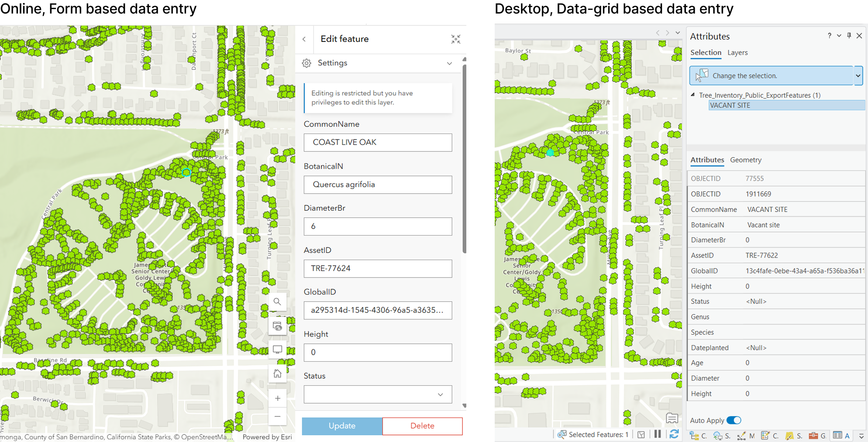
Task: Zoom to Selected Features icon
Action: coord(561,434)
